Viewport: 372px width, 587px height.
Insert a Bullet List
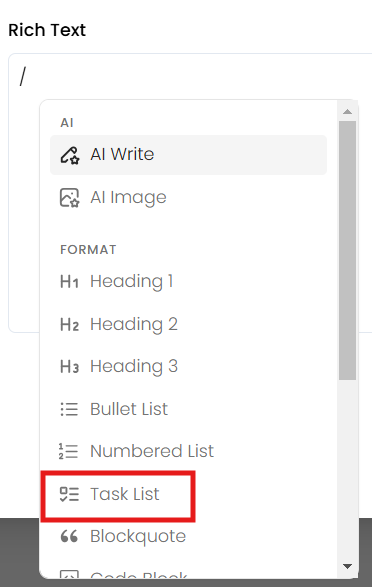point(188,409)
